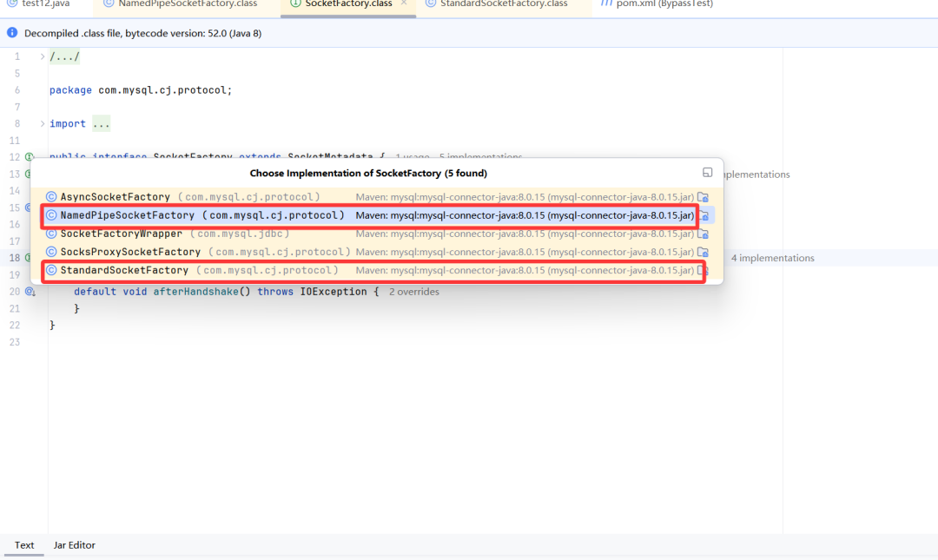Click the class icon beside StandardSocketFactory in the popup

pos(51,270)
